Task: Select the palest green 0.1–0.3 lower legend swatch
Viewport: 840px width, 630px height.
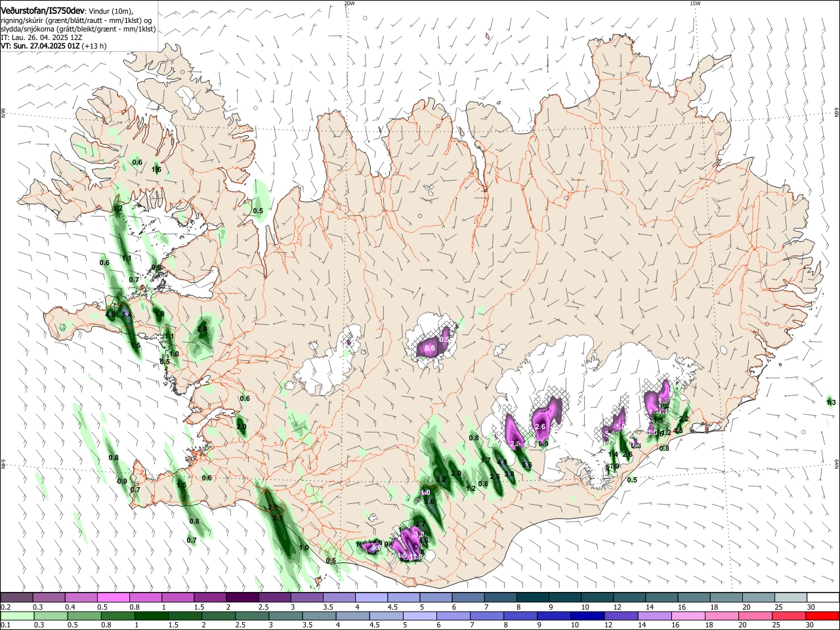Action: [16, 616]
